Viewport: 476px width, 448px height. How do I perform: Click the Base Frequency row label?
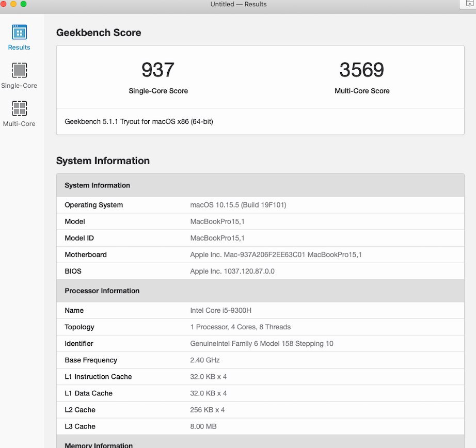[91, 360]
